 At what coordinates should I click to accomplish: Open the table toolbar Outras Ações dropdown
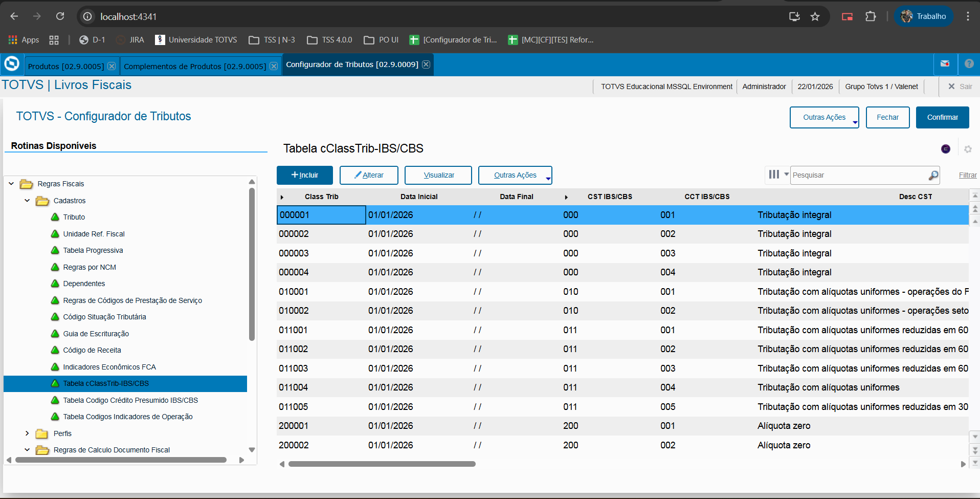(515, 175)
